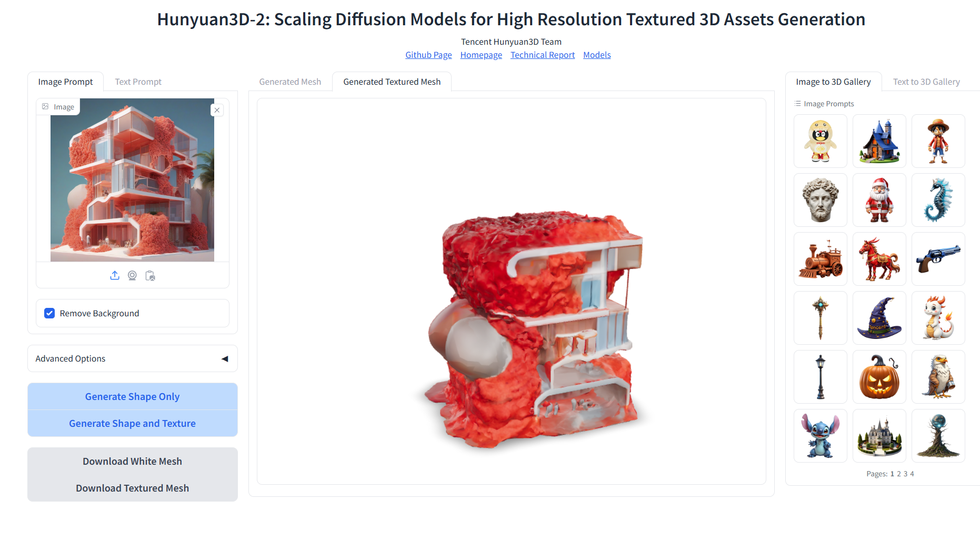Remove the uploaded image with the X

(217, 110)
